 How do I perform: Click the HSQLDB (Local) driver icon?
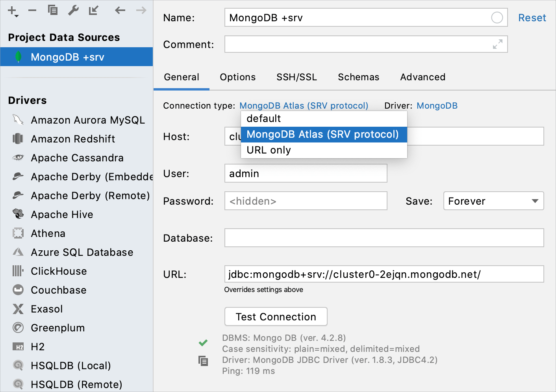[18, 365]
